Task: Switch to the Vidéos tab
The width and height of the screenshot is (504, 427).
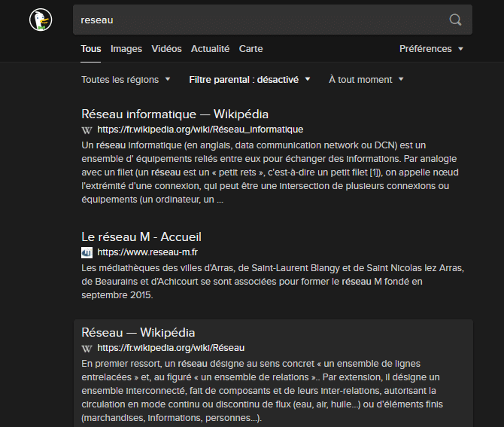Action: (166, 49)
